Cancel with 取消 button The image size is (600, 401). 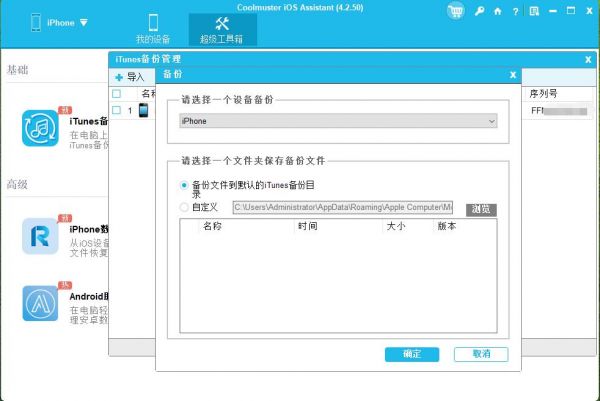tap(481, 354)
